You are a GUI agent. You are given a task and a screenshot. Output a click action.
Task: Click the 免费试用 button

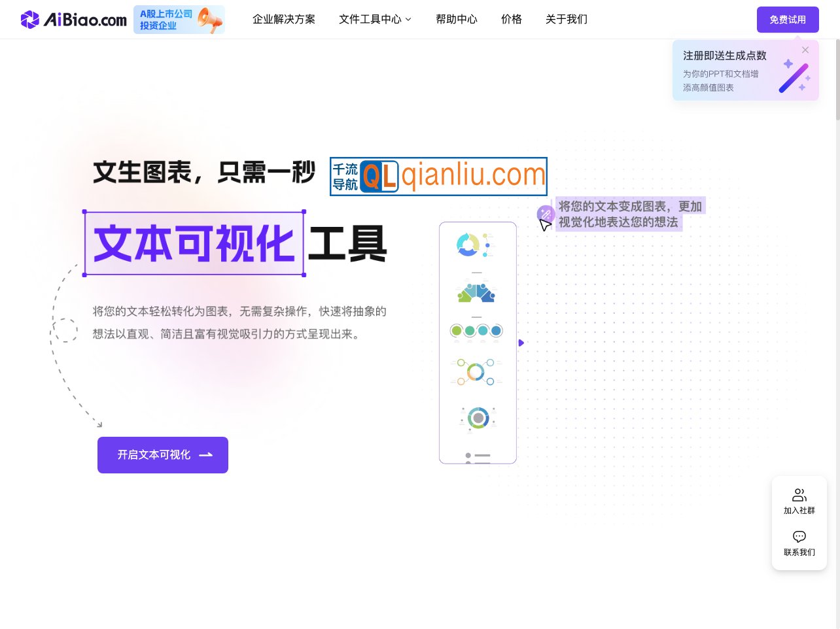point(788,20)
